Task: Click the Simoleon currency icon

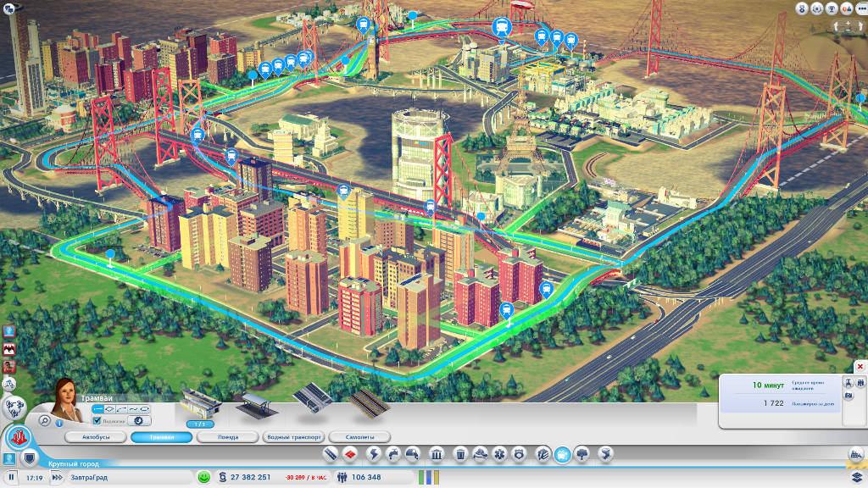Action: coord(223,477)
